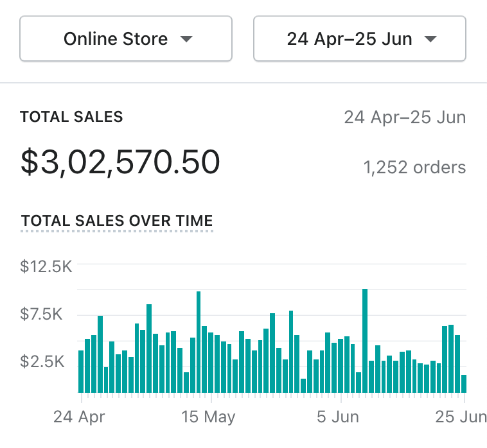Screen dimensions: 487x448
Task: Click the $2.5K y-axis label
Action: 42,361
